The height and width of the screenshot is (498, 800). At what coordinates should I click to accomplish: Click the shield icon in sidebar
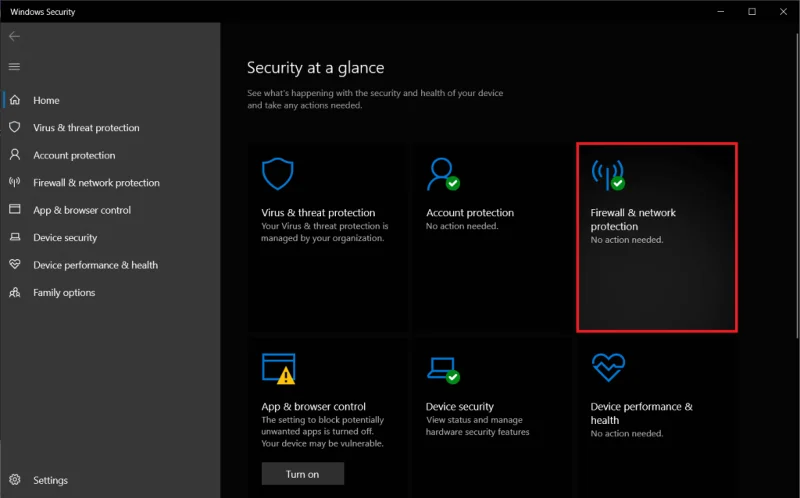15,127
